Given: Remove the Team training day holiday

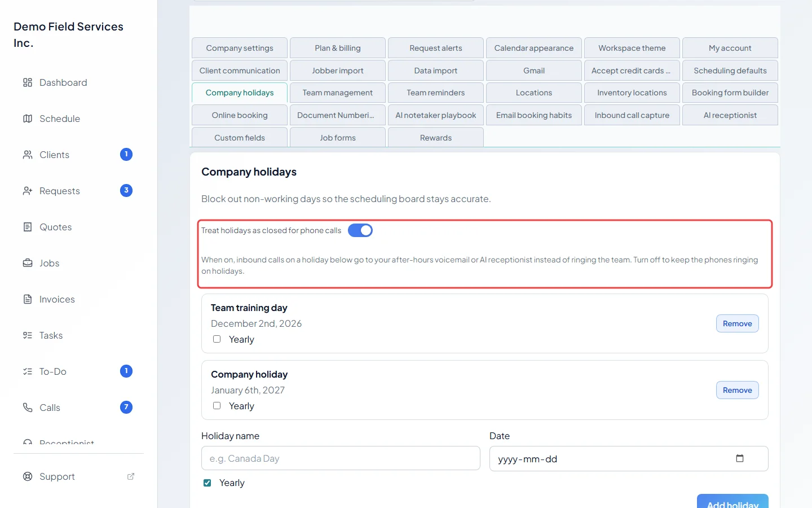Looking at the screenshot, I should point(738,323).
